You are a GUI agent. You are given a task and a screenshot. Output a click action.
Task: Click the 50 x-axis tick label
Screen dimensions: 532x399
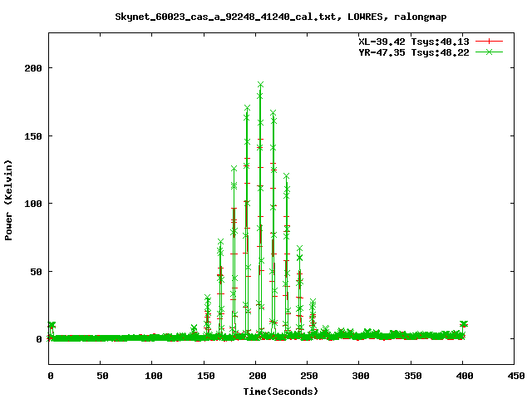coord(102,376)
